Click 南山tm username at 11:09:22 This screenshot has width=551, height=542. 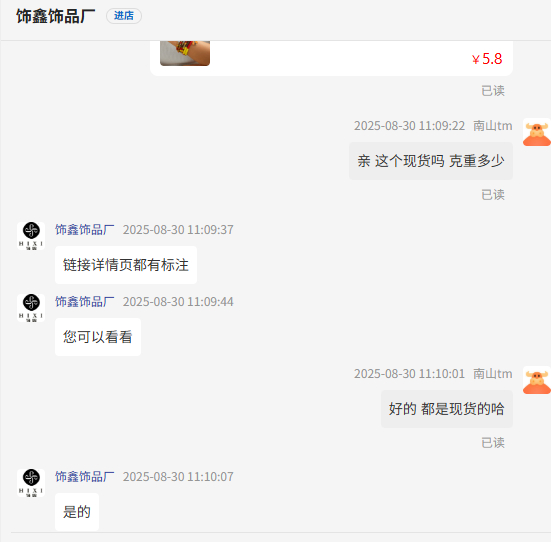[x=493, y=126]
